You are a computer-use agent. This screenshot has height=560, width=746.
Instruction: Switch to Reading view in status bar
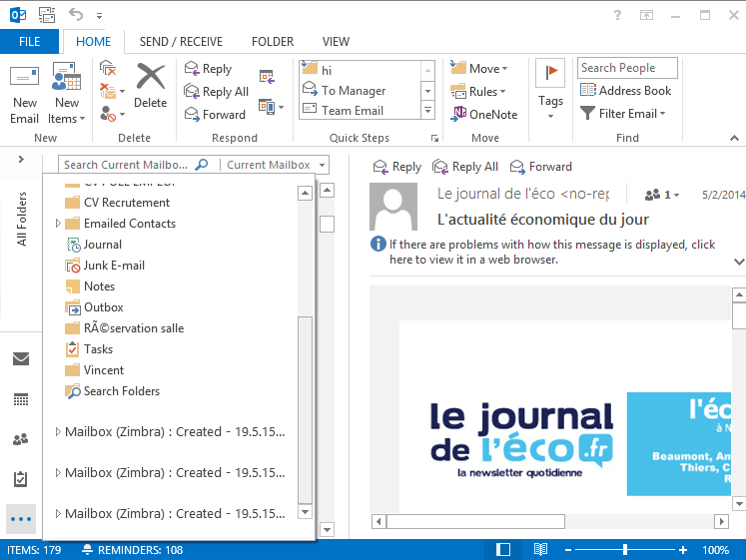540,550
